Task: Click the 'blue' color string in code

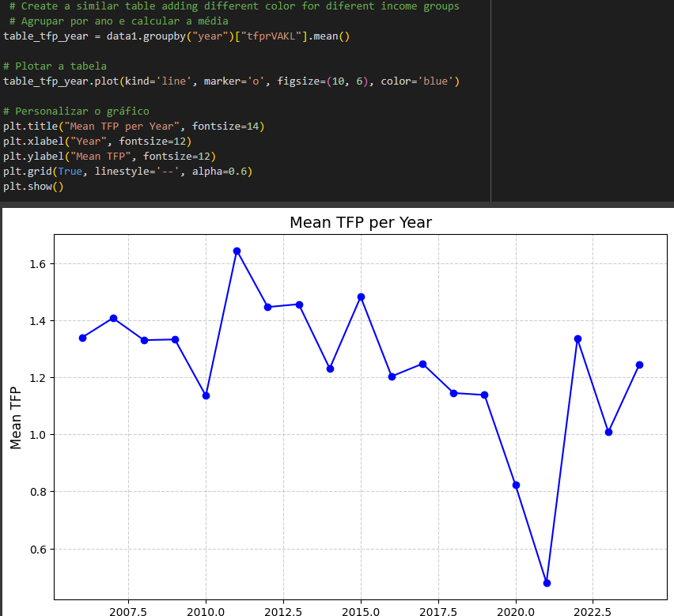Action: (435, 81)
